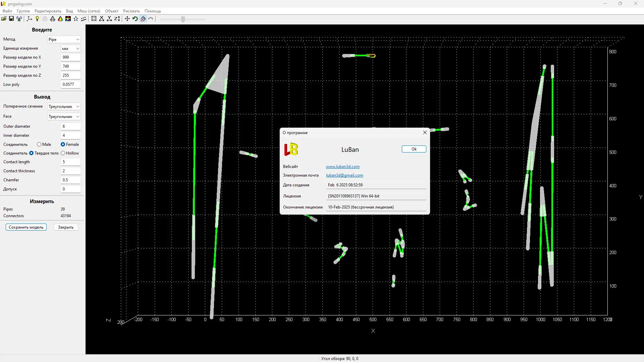Image resolution: width=644 pixels, height=362 pixels.
Task: Click the move cross-arrows icon
Action: (127, 19)
